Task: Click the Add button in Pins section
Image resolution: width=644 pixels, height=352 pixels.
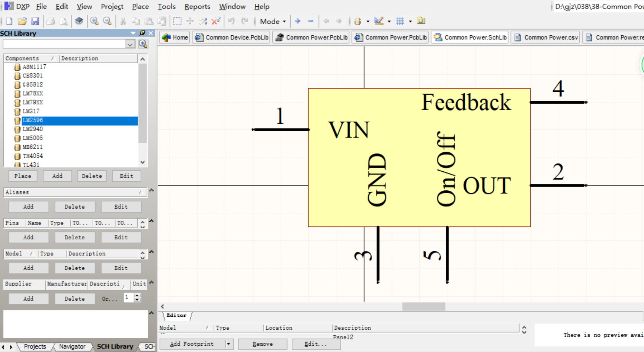Action: coord(28,237)
